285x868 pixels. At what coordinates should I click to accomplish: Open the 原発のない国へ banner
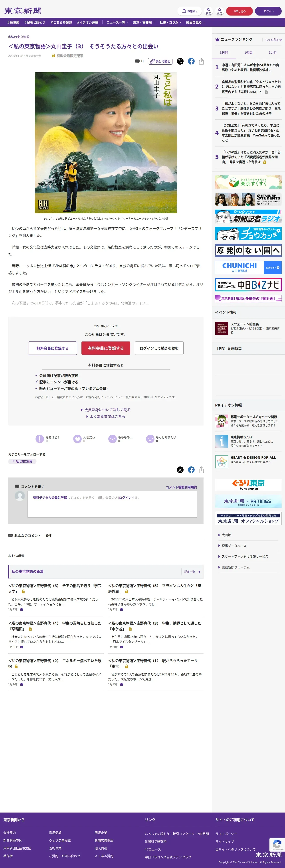point(248,250)
